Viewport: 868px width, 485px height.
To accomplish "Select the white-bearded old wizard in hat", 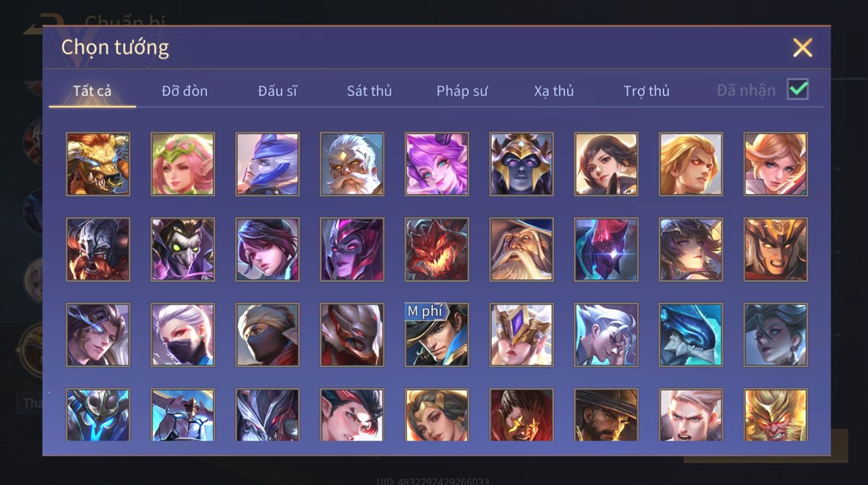I will [521, 249].
